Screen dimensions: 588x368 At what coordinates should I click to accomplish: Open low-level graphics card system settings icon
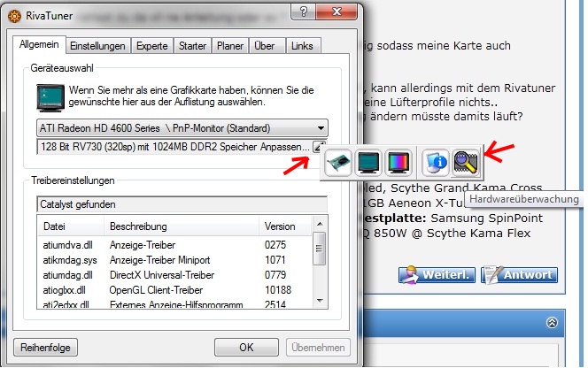pyautogui.click(x=338, y=163)
